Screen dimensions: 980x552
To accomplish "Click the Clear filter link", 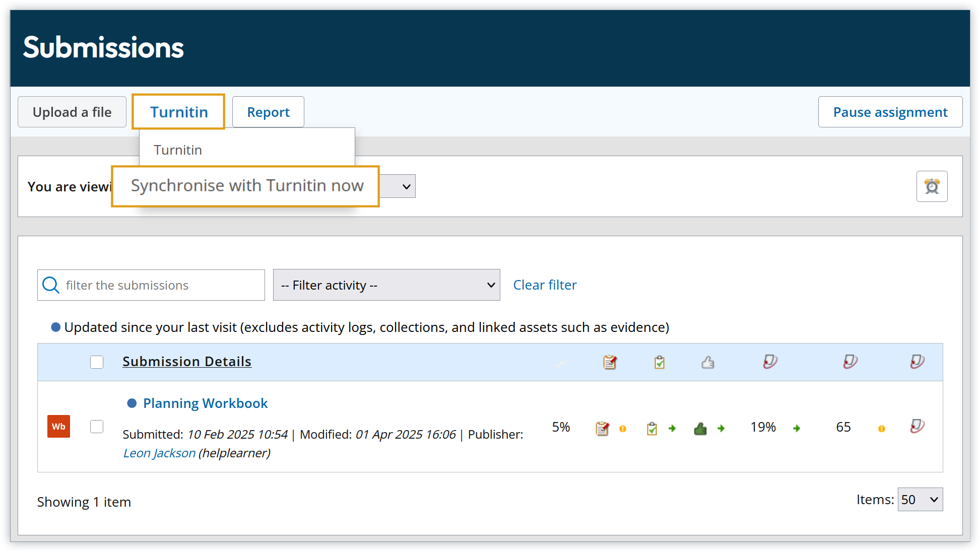I will click(x=545, y=285).
